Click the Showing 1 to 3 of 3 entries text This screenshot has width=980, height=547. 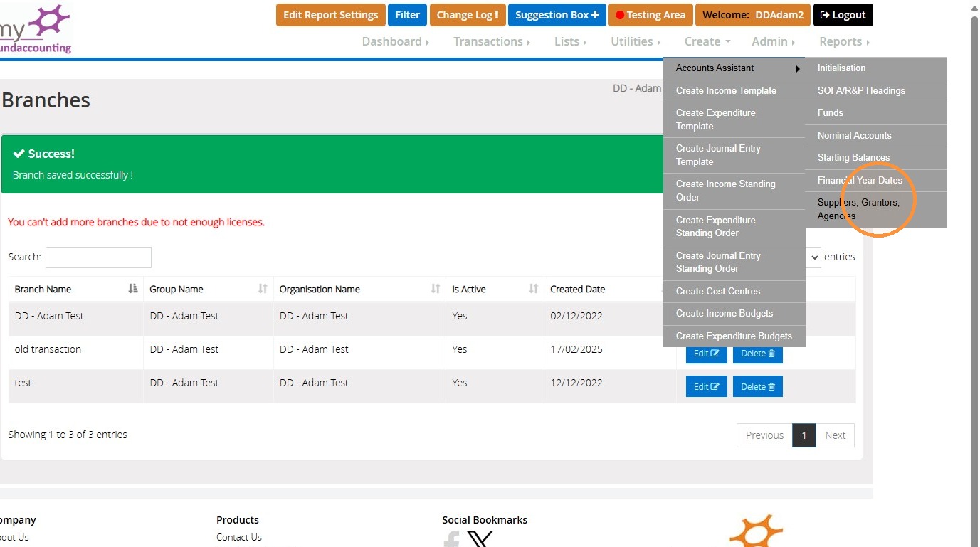coord(68,435)
